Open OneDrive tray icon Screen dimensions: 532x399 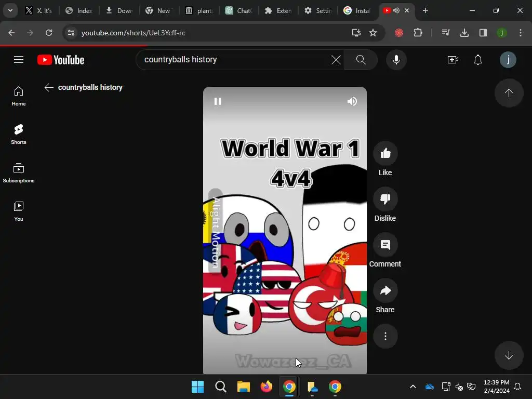coord(430,387)
